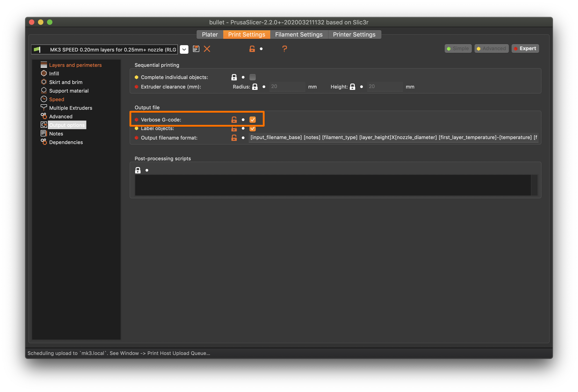This screenshot has width=578, height=392.
Task: Click the MK3 SPEED preset combo box
Action: [104, 49]
